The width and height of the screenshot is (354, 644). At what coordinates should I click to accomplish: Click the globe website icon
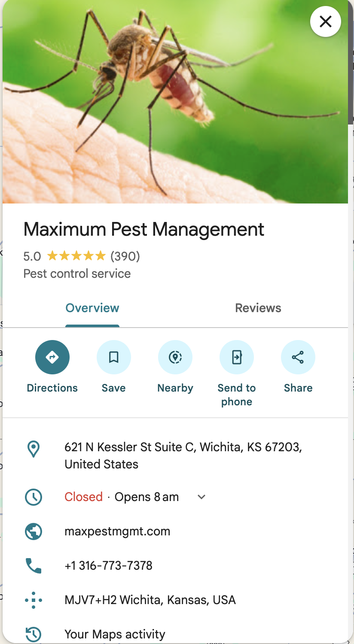pyautogui.click(x=34, y=532)
